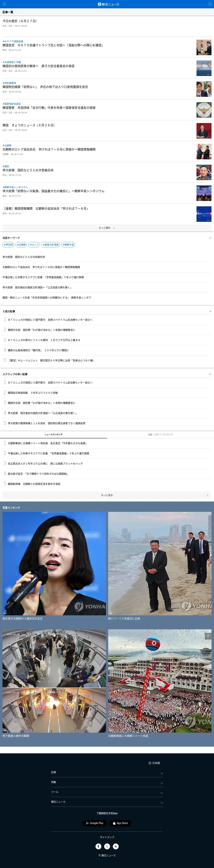Click the #朝鮮半島 keyword tag
This screenshot has width=214, height=868.
[x=68, y=245]
